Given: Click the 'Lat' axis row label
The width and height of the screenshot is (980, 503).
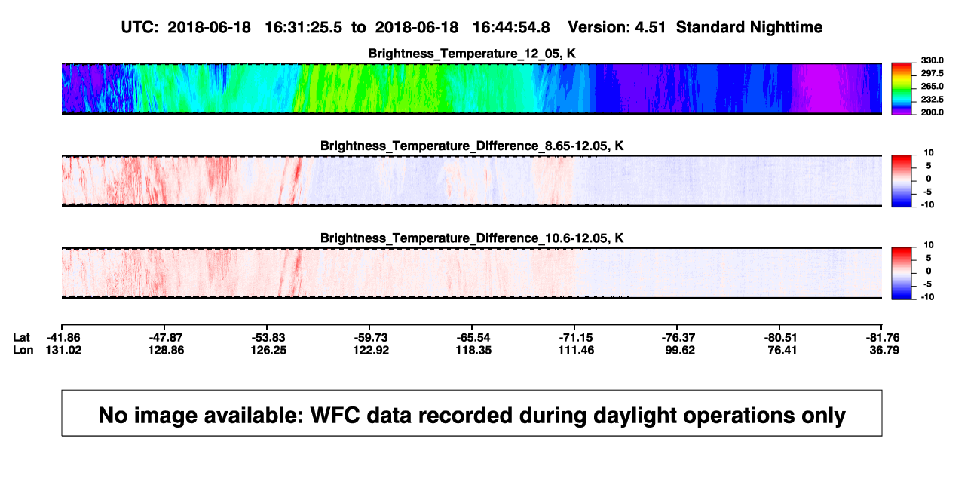Looking at the screenshot, I should pyautogui.click(x=21, y=337).
